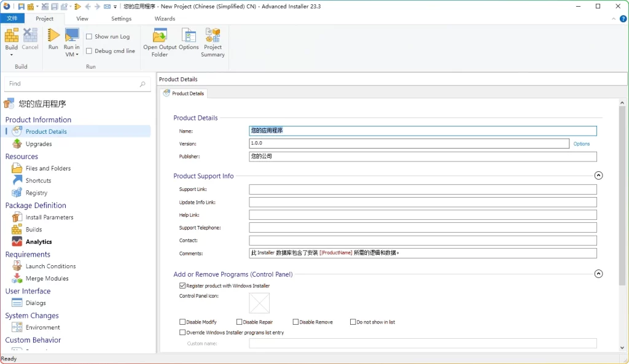Open the Wizards ribbon tab
The height and width of the screenshot is (364, 629).
tap(165, 18)
